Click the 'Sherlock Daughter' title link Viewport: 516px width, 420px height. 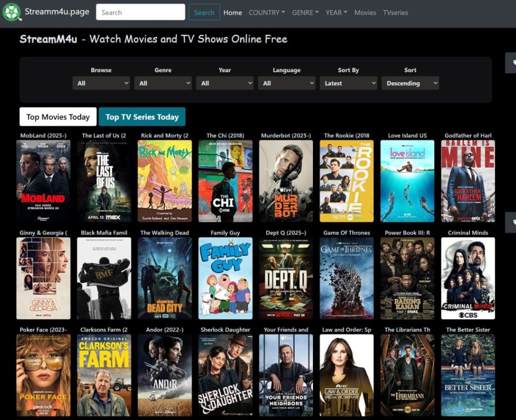(225, 329)
